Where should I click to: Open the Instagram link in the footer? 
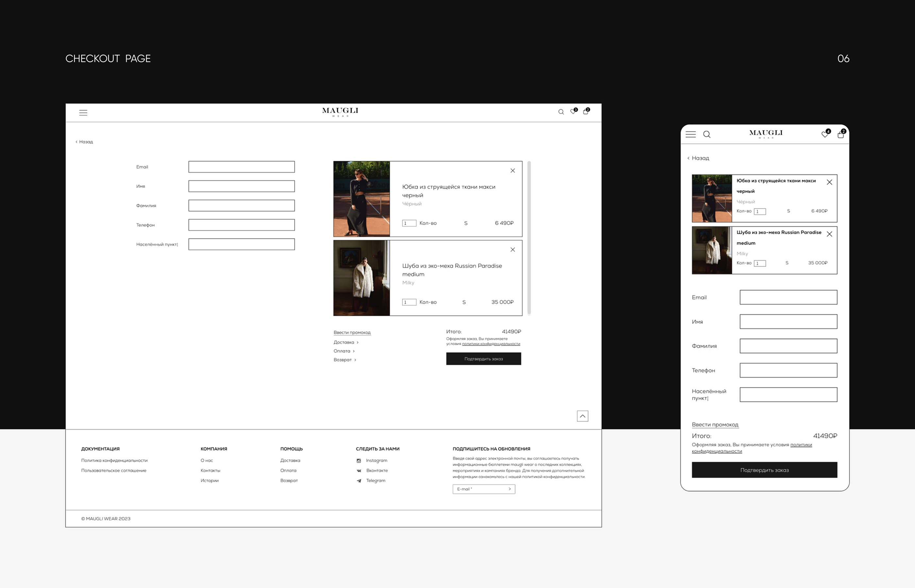(x=376, y=461)
